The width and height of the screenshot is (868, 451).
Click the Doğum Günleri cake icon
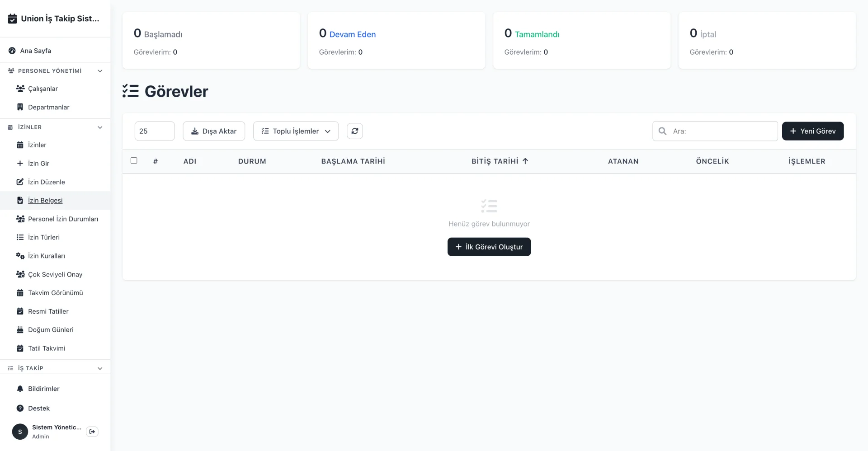[20, 330]
